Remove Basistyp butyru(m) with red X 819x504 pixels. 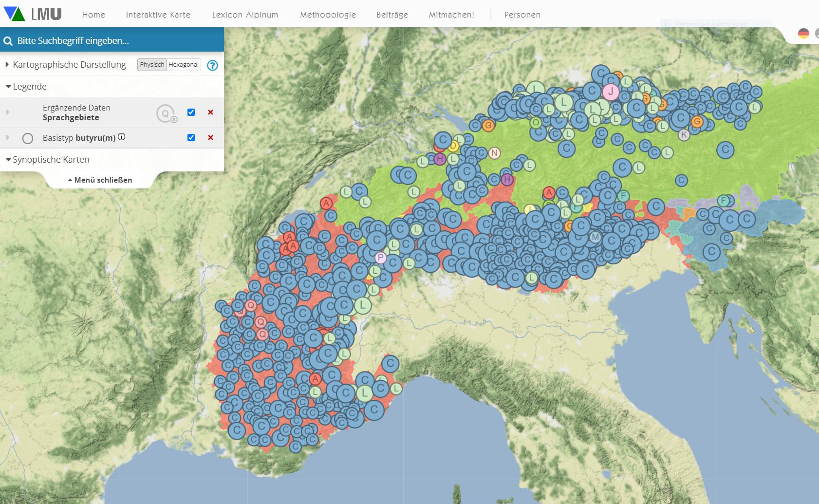tap(210, 138)
